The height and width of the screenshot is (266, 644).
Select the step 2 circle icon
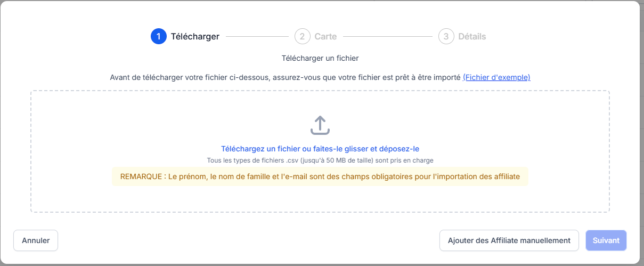point(302,37)
